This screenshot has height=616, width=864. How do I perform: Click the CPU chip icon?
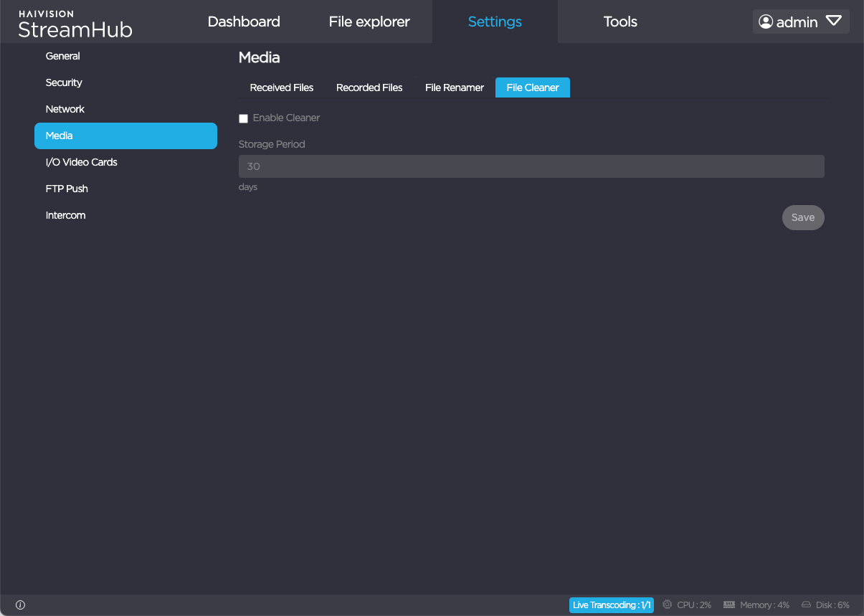coord(668,605)
